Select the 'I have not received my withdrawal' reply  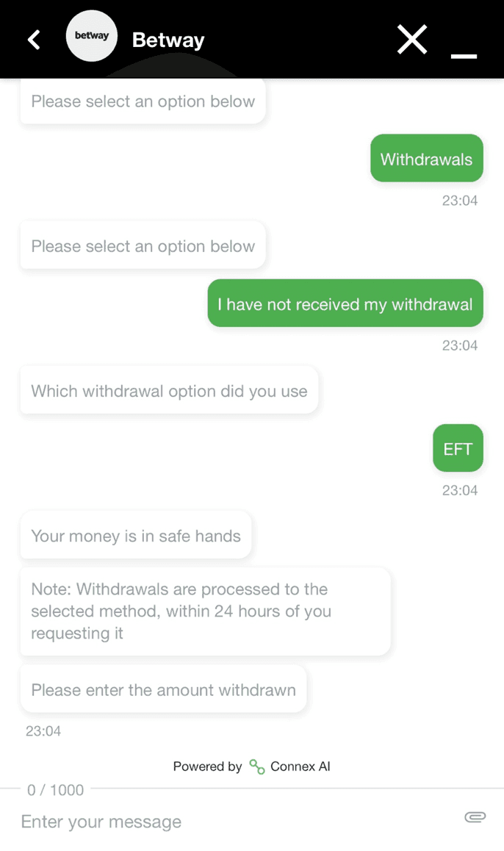tap(345, 303)
